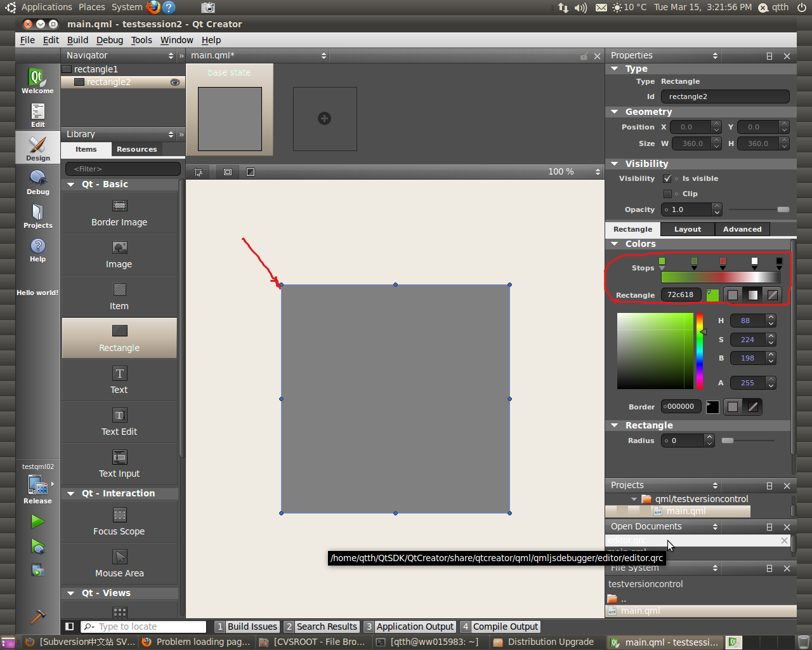Select the Text Edit library item
The height and width of the screenshot is (650, 812).
point(119,422)
